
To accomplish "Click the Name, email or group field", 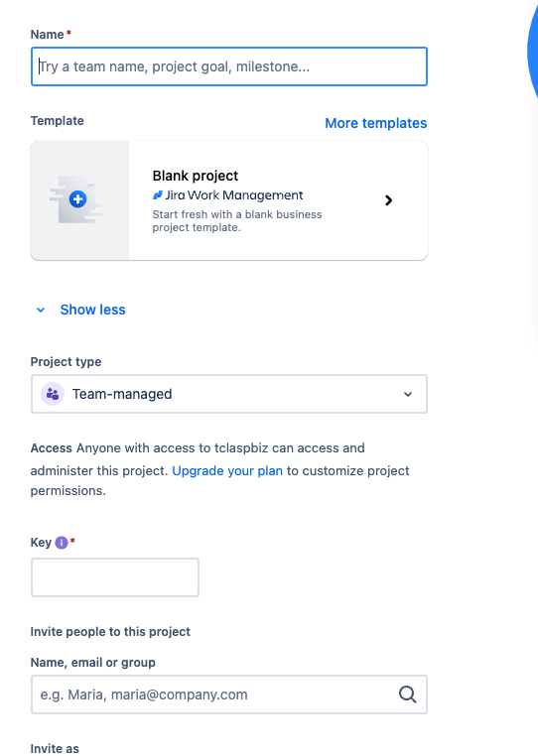I will tap(229, 694).
